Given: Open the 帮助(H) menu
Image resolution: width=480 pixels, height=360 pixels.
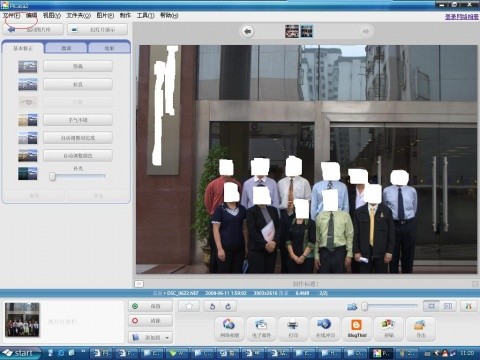Looking at the screenshot, I should tap(169, 15).
